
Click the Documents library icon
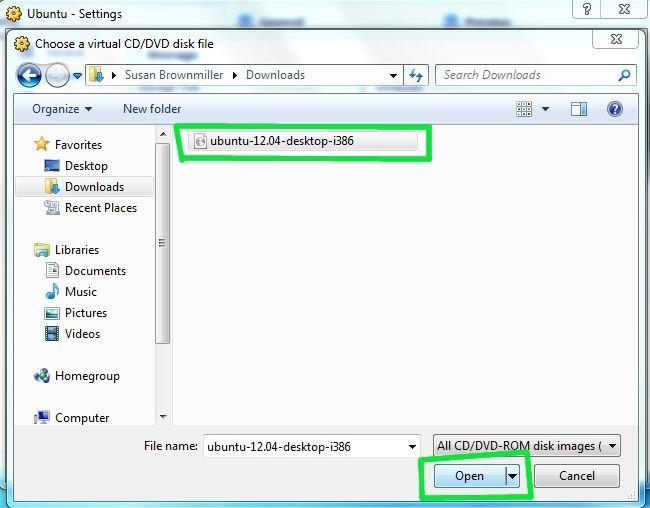[x=52, y=270]
